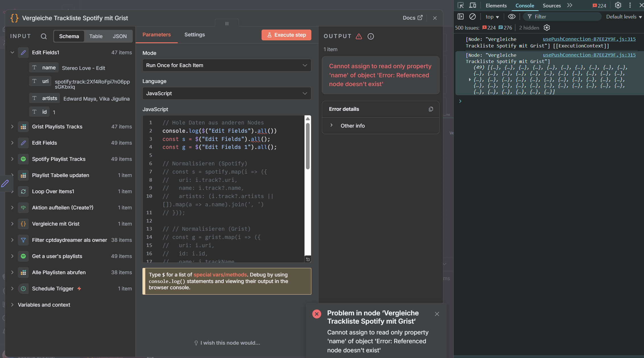The width and height of the screenshot is (644, 358).
Task: Switch input view to Table
Action: pyautogui.click(x=96, y=36)
